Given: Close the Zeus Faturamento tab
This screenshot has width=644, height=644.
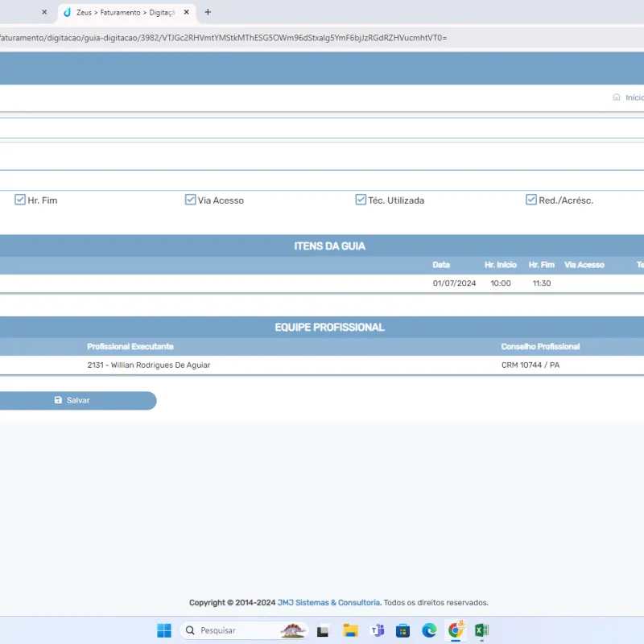Looking at the screenshot, I should (187, 13).
